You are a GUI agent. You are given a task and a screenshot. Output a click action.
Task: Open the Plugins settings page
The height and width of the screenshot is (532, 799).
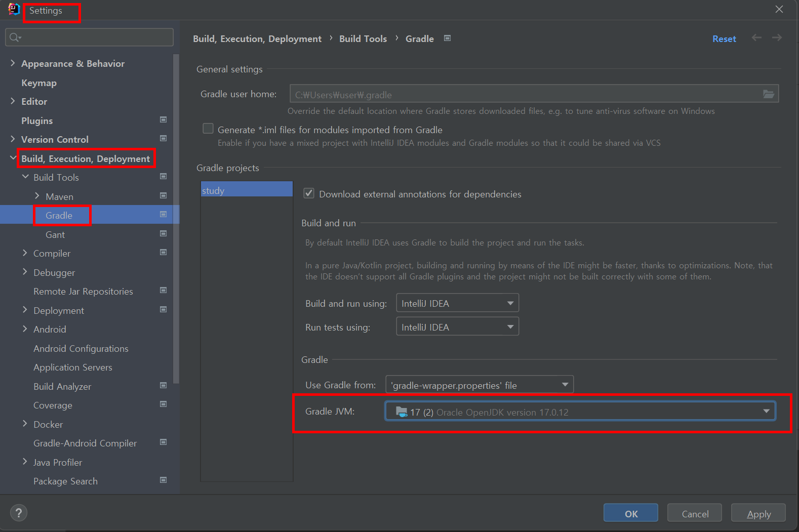click(x=37, y=120)
